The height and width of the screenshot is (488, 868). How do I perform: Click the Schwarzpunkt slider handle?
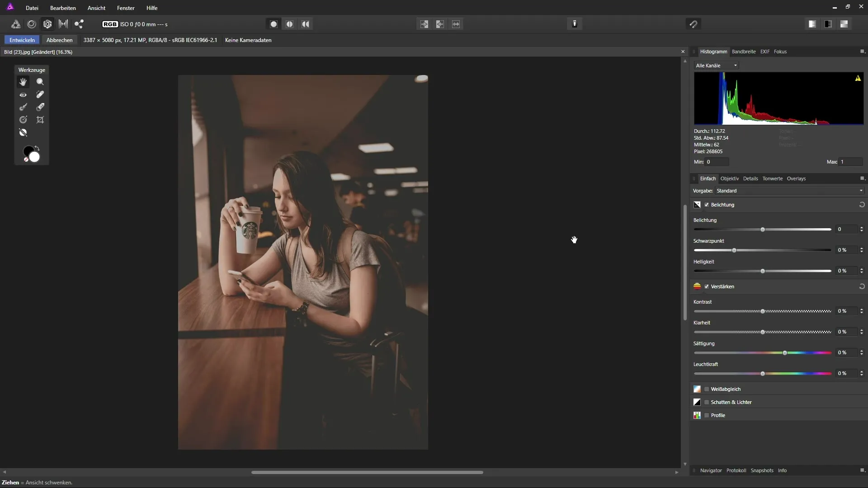734,250
